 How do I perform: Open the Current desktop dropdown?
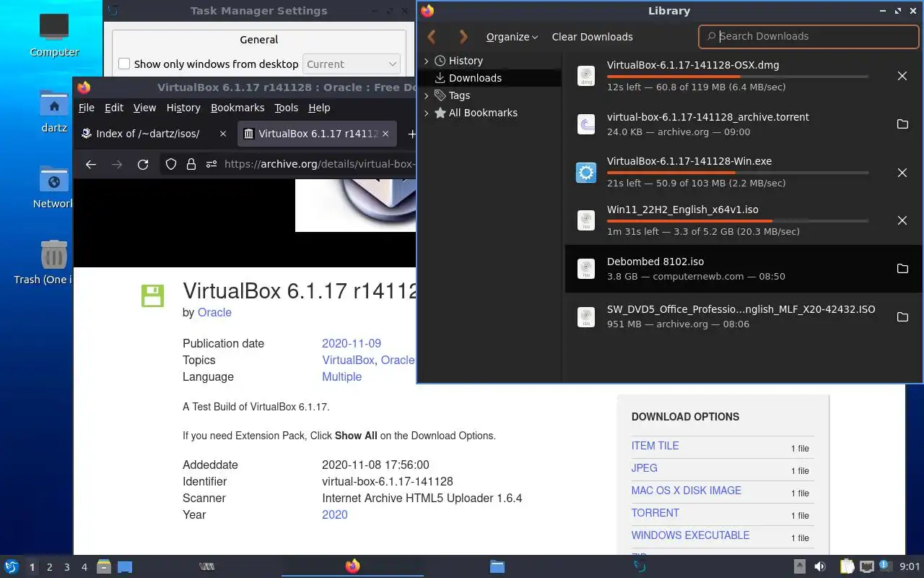pos(352,64)
